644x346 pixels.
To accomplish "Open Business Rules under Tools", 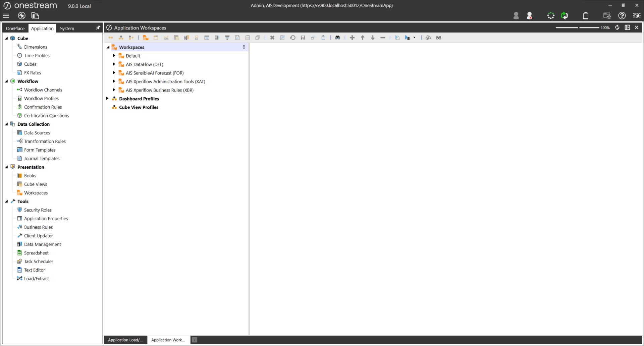I will pyautogui.click(x=38, y=227).
